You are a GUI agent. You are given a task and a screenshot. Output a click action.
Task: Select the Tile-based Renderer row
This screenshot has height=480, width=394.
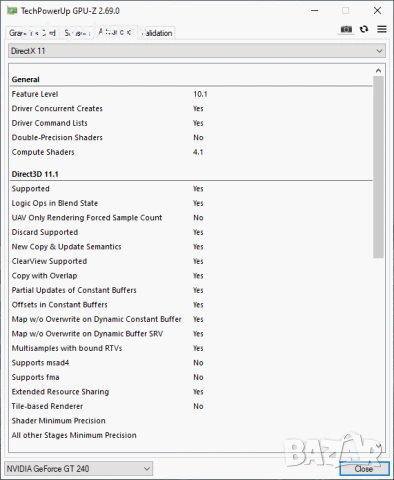[x=191, y=406]
